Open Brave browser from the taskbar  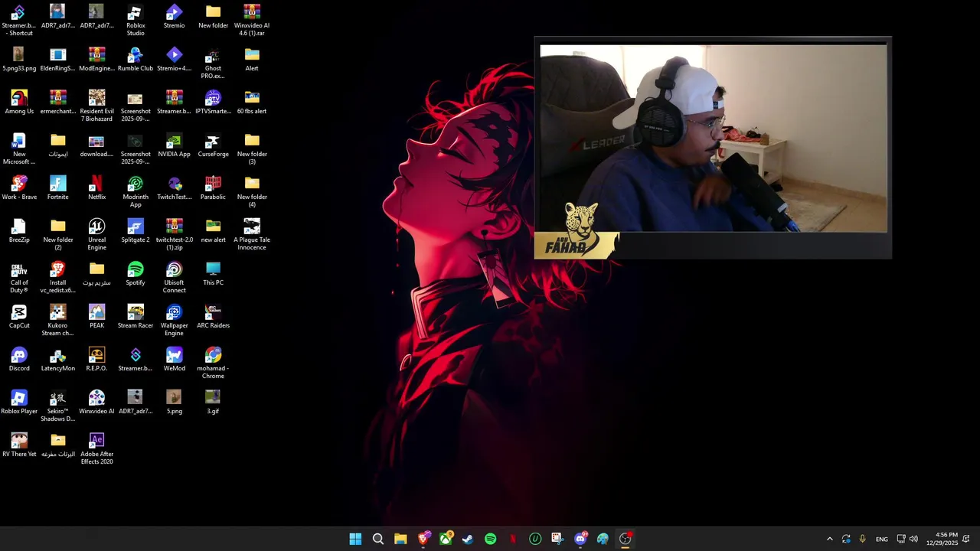pyautogui.click(x=423, y=539)
